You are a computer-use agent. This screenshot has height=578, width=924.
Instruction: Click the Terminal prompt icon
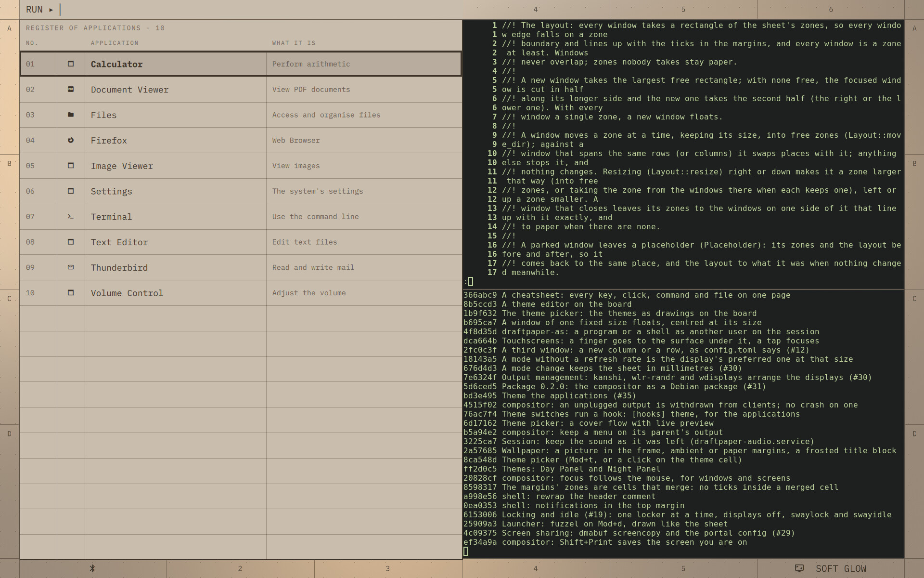pos(71,217)
